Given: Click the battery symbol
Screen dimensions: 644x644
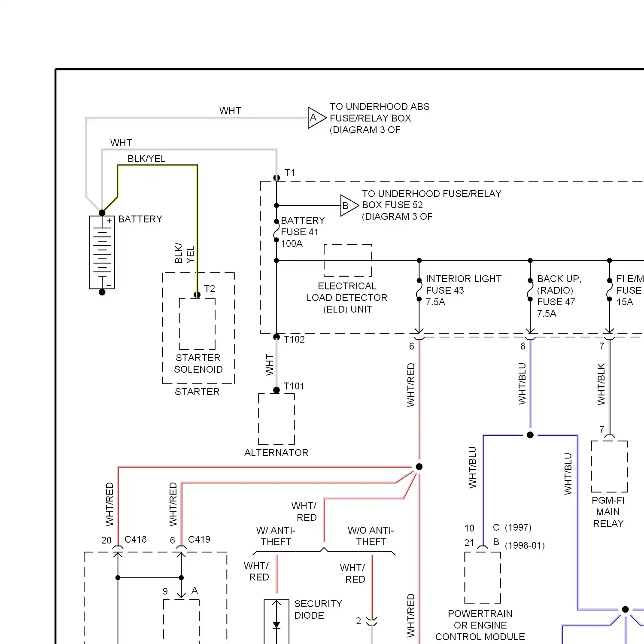Looking at the screenshot, I should click(102, 252).
